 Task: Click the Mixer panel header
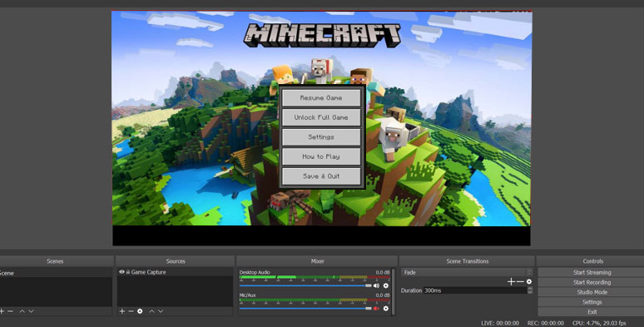[x=317, y=261]
